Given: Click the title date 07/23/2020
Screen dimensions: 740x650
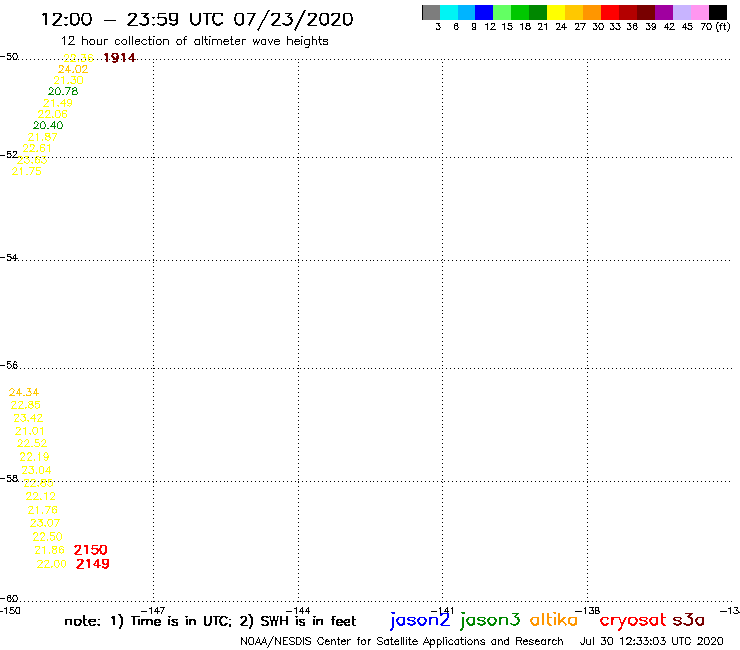Looking at the screenshot, I should 294,20.
